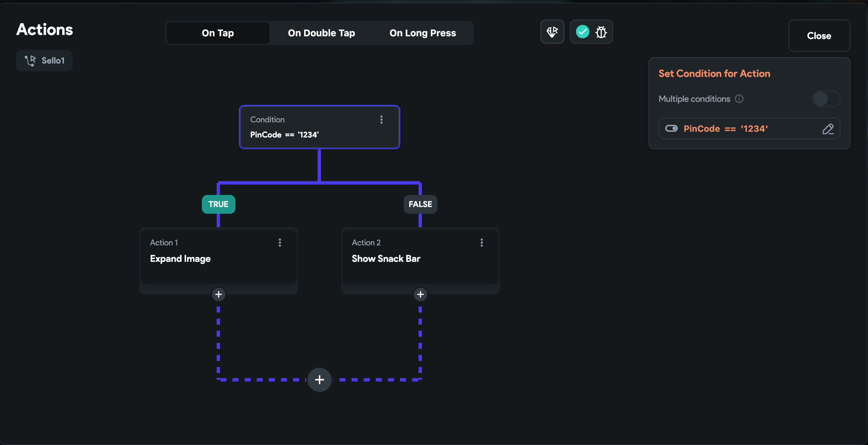Click the green checkmark status icon
This screenshot has width=868, height=445.
pos(582,32)
